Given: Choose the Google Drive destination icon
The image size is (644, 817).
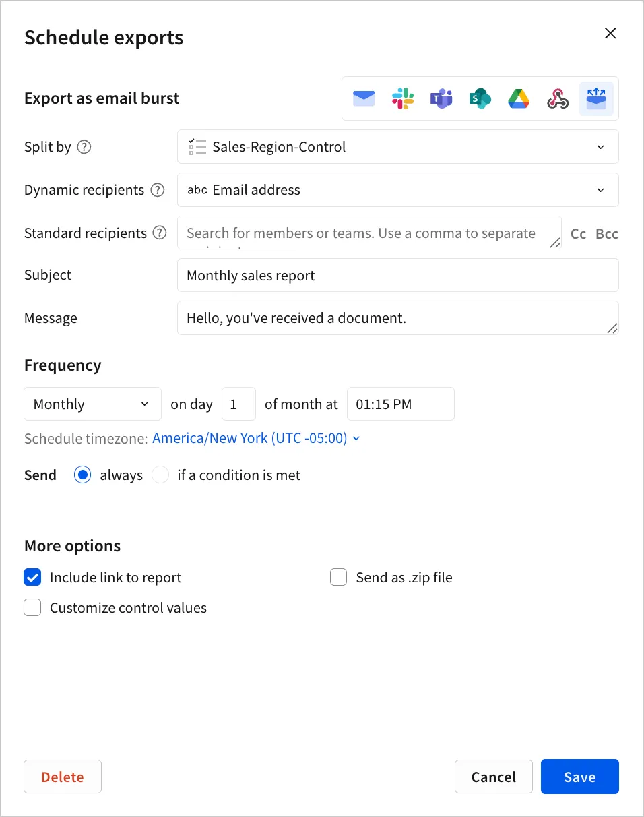Looking at the screenshot, I should pyautogui.click(x=519, y=98).
